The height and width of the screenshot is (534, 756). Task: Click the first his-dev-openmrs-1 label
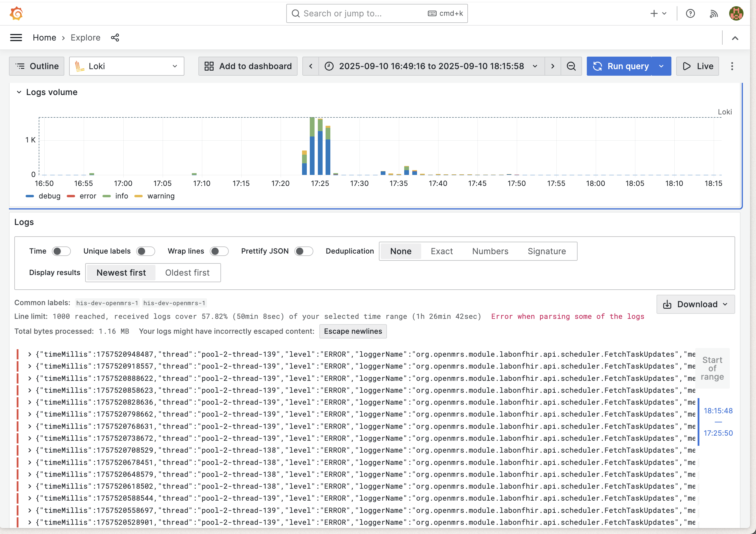107,303
